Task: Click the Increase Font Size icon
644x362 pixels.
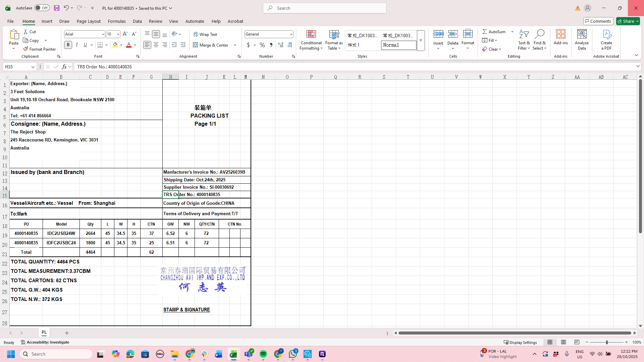Action: [125, 34]
